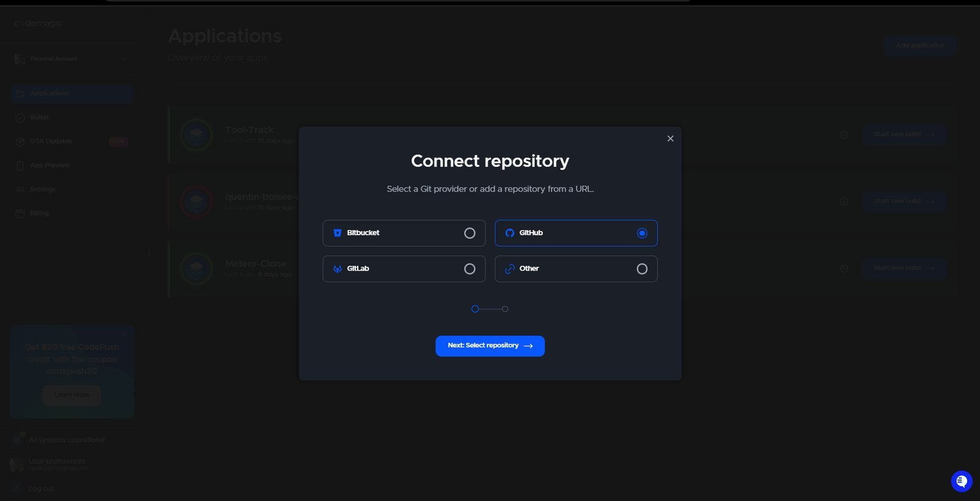Click the Tool-Track app icon
This screenshot has width=980, height=501.
(x=197, y=135)
